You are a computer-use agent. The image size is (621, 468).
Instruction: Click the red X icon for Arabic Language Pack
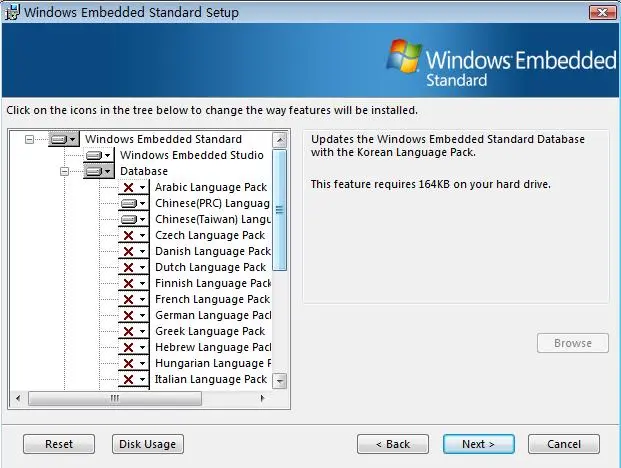[x=128, y=187]
